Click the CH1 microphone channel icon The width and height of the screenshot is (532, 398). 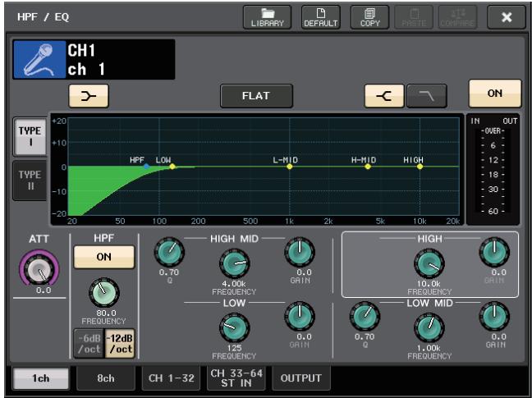click(x=39, y=59)
